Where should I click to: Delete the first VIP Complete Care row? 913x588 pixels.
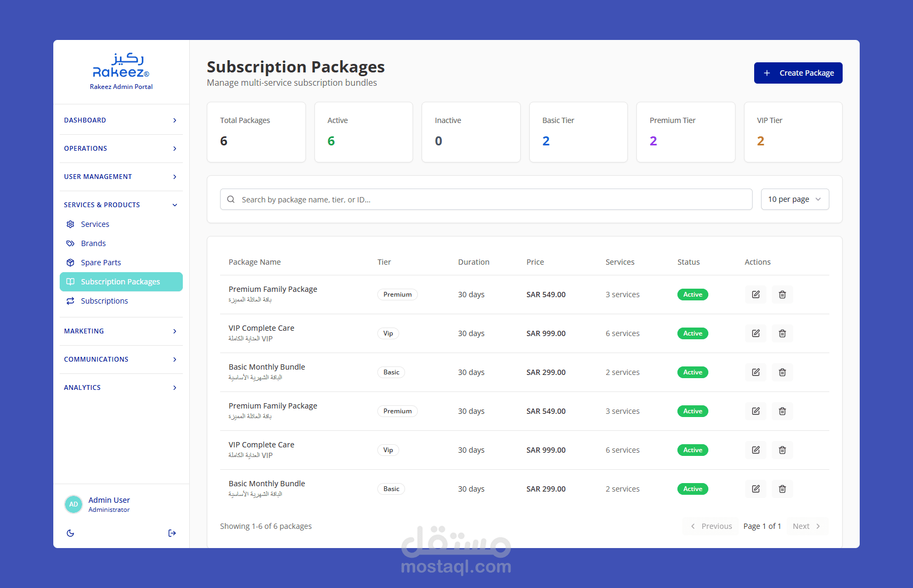[x=782, y=333]
